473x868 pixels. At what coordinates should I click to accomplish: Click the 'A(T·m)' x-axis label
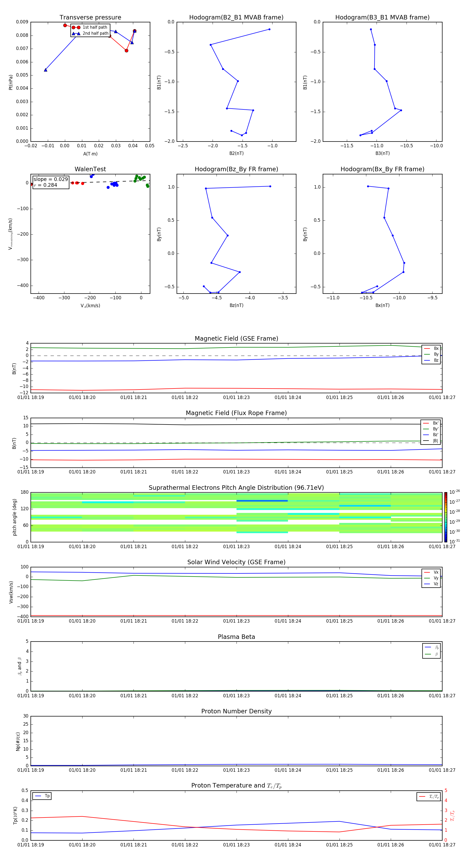90,154
